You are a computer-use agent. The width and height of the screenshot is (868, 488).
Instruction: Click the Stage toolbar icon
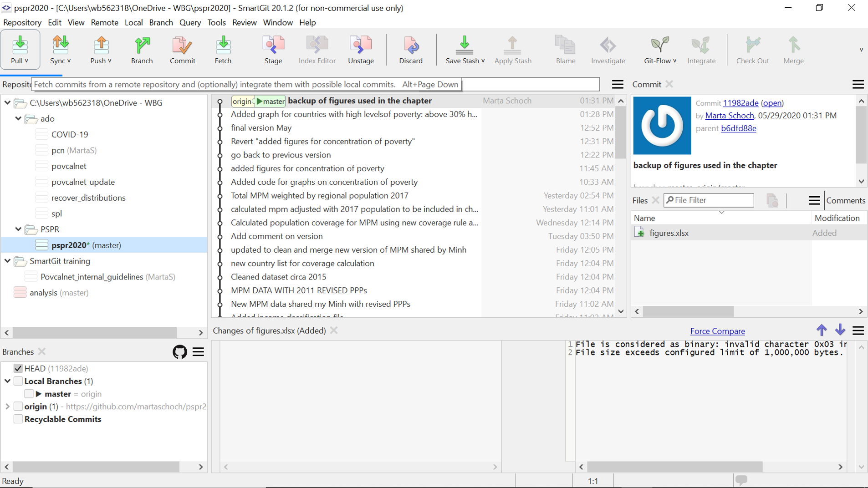273,45
